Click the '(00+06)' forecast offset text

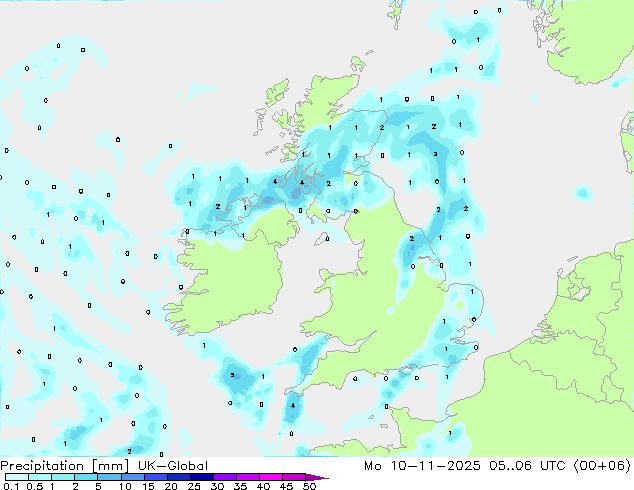click(x=602, y=466)
